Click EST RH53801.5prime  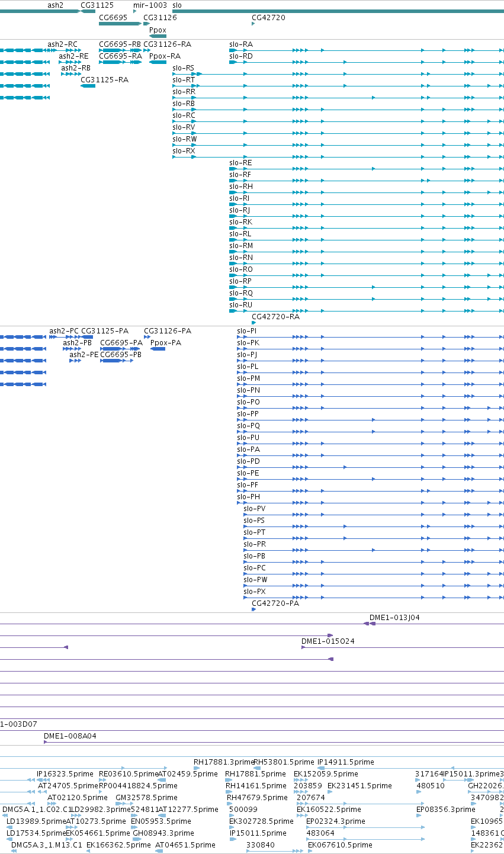(284, 762)
